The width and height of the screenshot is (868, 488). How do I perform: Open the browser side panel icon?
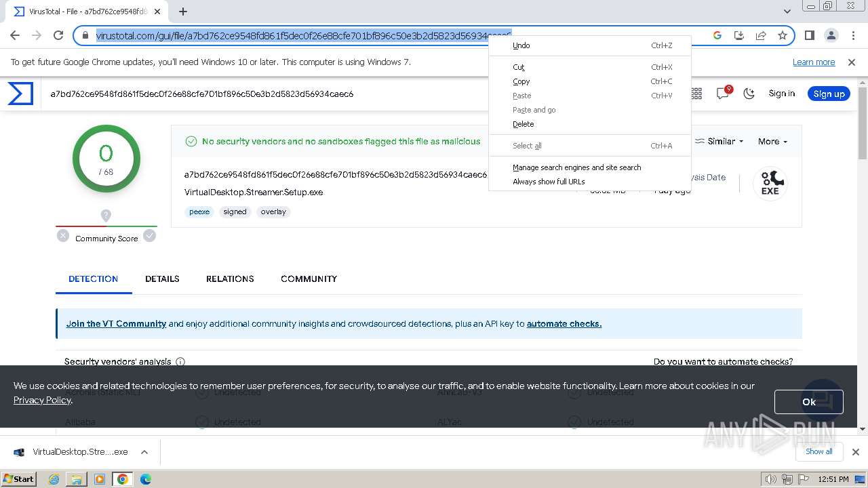(x=810, y=35)
